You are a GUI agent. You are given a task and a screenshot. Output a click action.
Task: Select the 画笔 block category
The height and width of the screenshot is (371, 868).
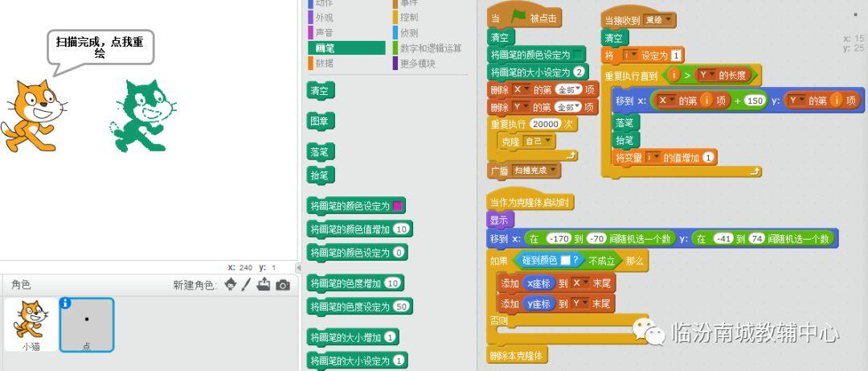tap(346, 48)
